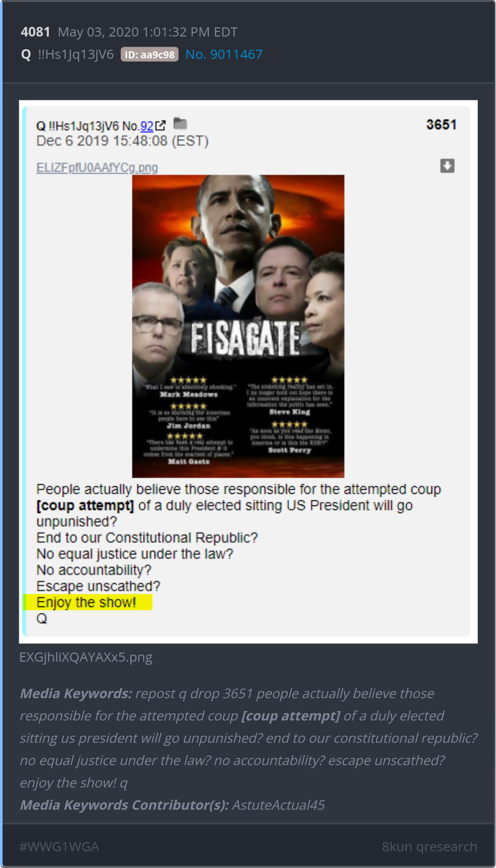Open the ELIZFpfU0AAfYCg.png file link
The height and width of the screenshot is (868, 496).
point(97,167)
